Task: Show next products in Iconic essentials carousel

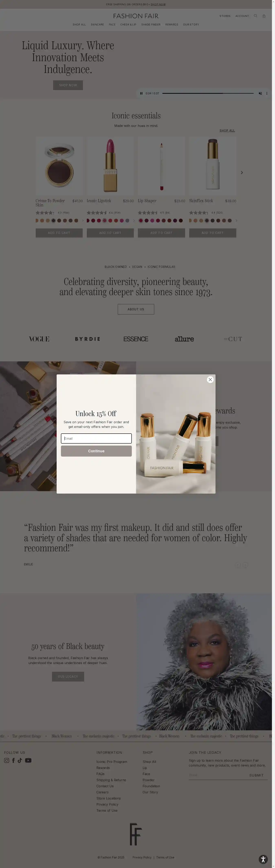Action: pos(242,172)
